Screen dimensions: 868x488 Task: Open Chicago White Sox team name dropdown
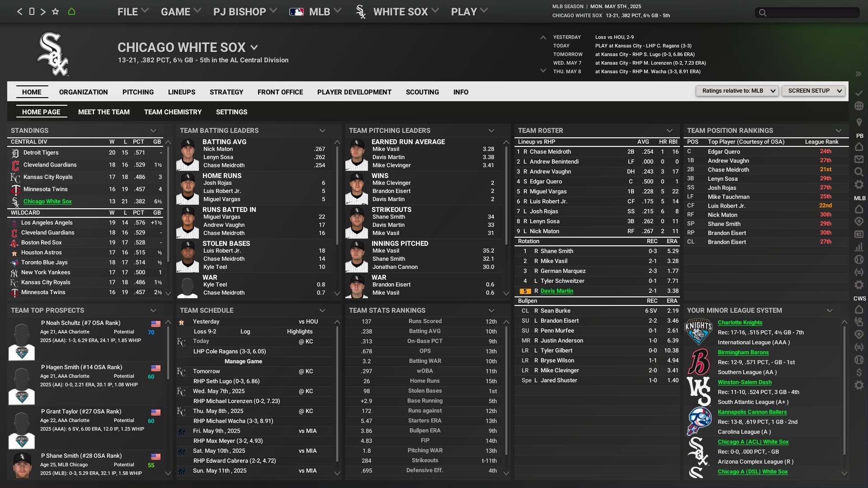coord(254,47)
